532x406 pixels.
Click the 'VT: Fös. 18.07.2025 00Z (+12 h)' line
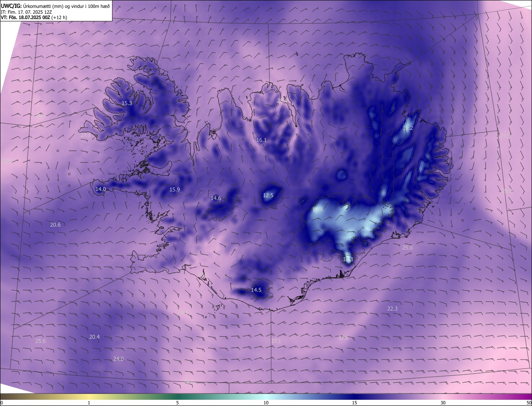point(34,17)
